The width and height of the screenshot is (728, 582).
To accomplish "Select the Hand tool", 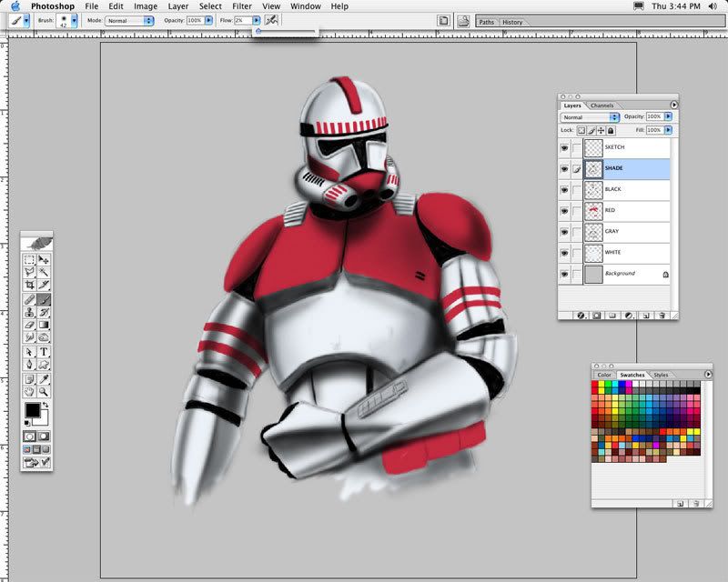I will 30,392.
